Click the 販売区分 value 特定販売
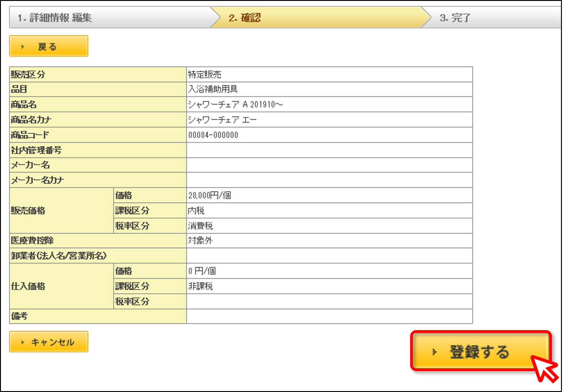566x392 pixels. point(205,75)
